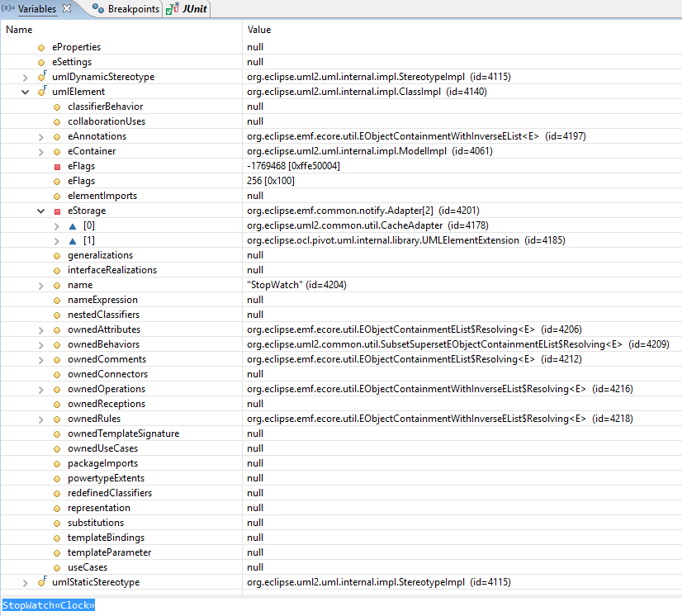682x616 pixels.
Task: Expand the umlDynamicStereotype node
Action: (x=26, y=78)
